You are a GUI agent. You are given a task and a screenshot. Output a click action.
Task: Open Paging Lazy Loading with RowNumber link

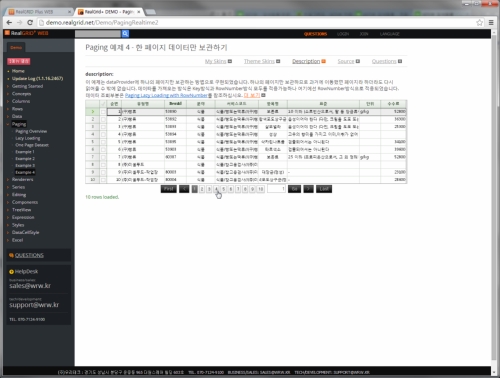[x=166, y=95]
